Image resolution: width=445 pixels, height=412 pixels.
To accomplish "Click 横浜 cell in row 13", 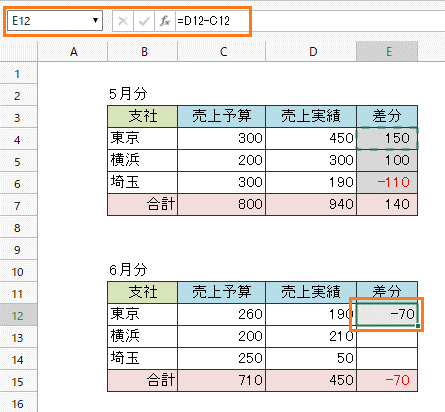I will (x=143, y=336).
